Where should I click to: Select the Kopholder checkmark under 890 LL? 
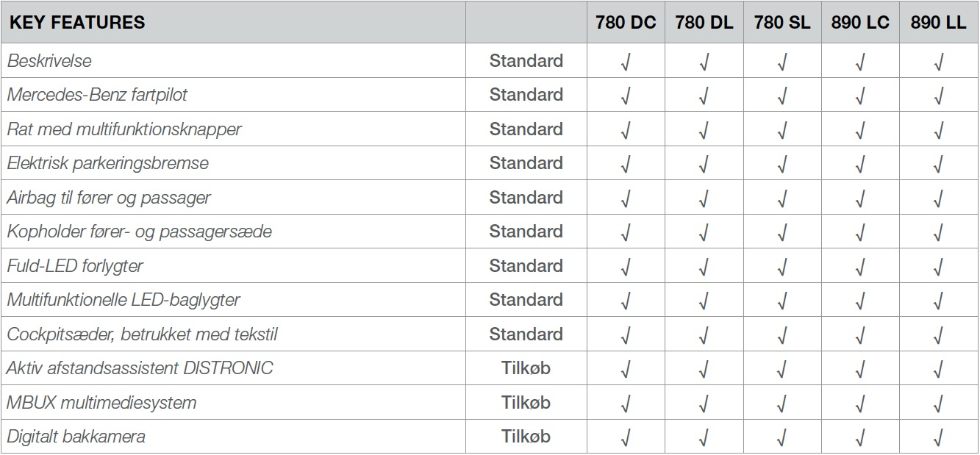[x=938, y=233]
